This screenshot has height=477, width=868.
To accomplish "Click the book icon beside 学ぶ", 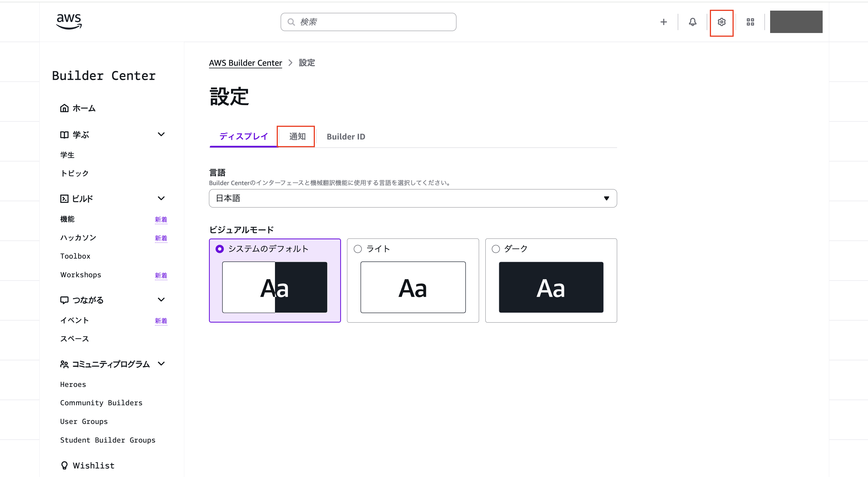I will (64, 135).
